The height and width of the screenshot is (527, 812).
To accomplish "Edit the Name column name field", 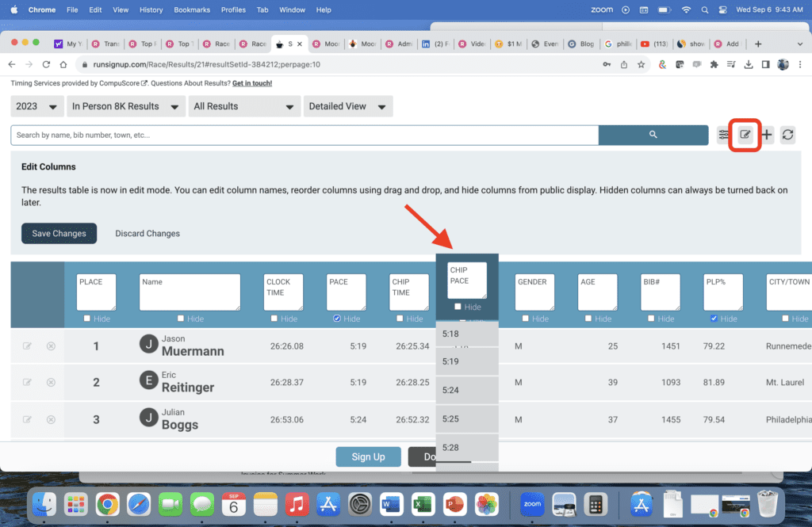I will coord(190,292).
